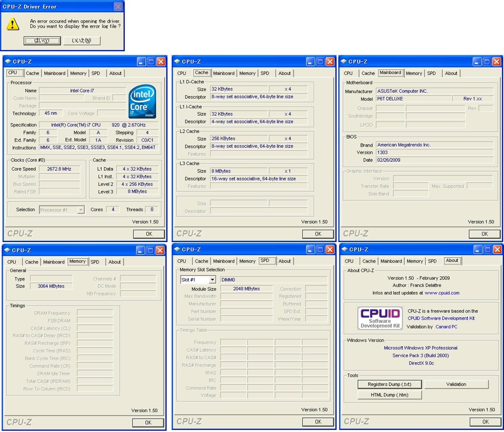Open SPD tab in the CPU window
This screenshot has width=504, height=432.
[96, 73]
